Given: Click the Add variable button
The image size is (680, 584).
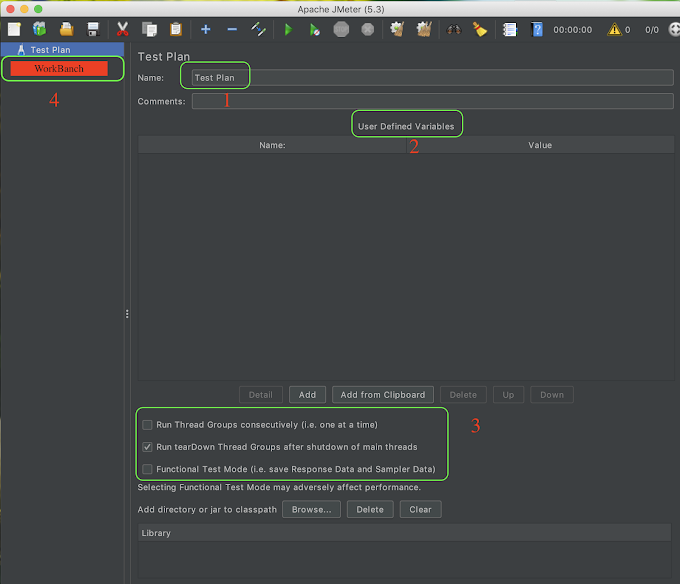Looking at the screenshot, I should (307, 395).
